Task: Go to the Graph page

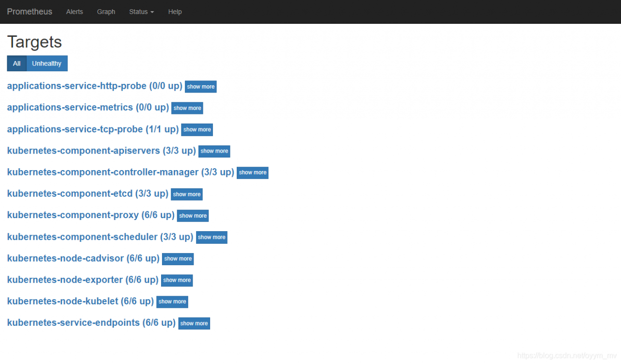Action: (x=106, y=12)
